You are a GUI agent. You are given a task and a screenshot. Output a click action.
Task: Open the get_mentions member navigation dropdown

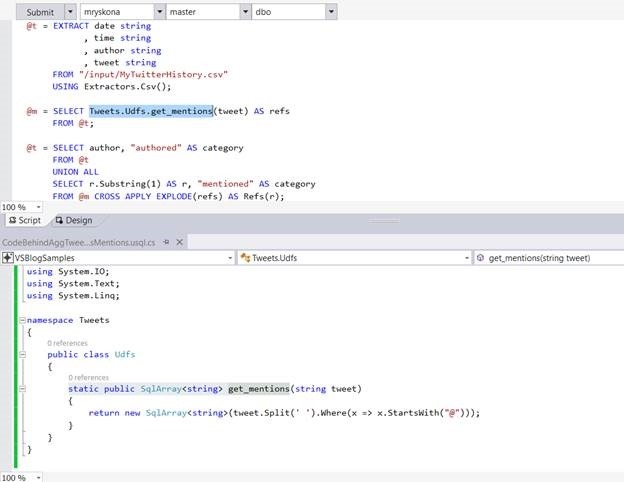pyautogui.click(x=615, y=258)
